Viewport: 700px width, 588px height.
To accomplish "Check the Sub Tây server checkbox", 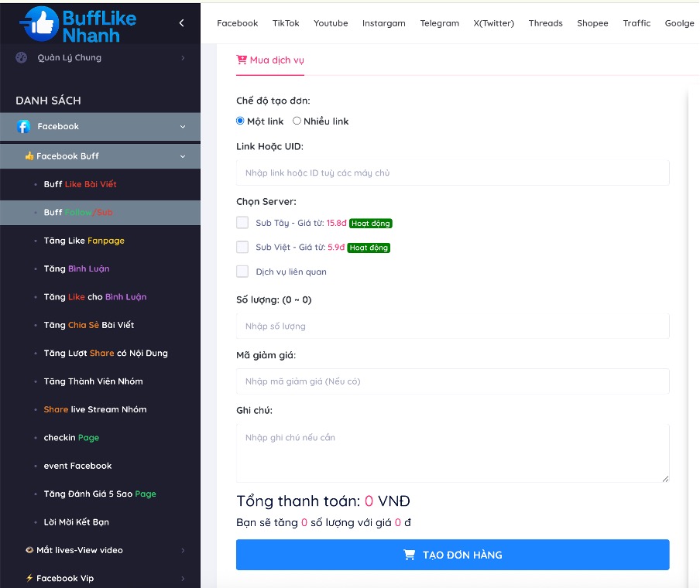I will pos(242,223).
